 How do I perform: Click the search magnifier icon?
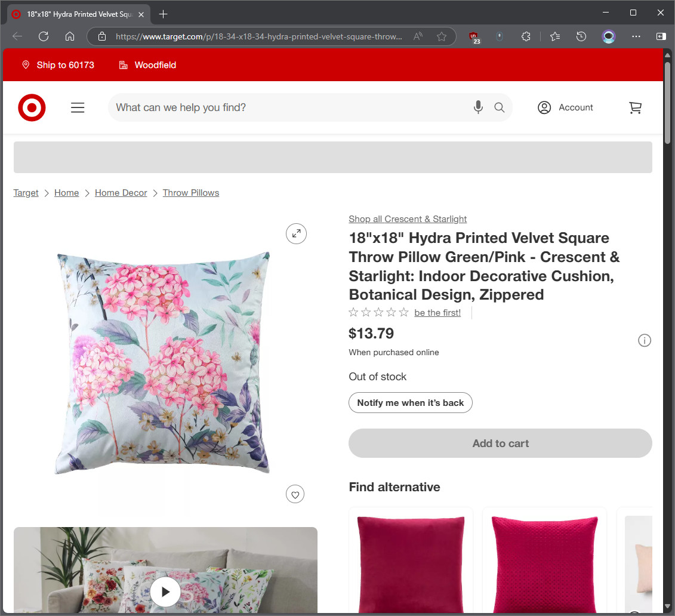pyautogui.click(x=500, y=107)
